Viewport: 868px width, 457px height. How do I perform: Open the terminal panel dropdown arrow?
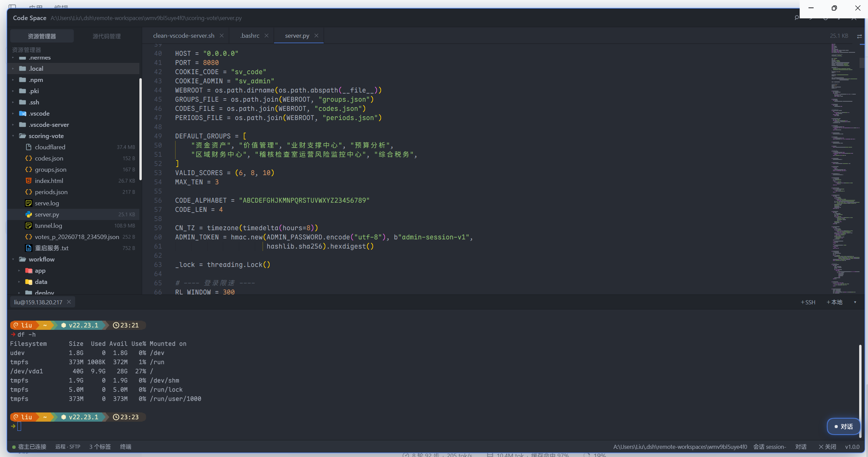pyautogui.click(x=855, y=302)
